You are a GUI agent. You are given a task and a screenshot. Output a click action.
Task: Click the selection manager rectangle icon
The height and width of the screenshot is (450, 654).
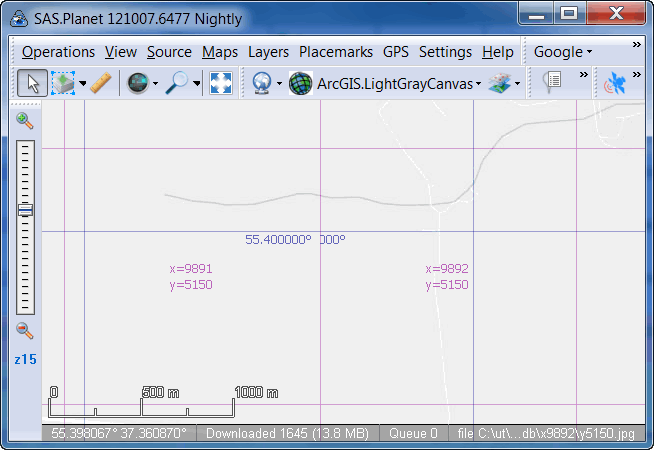coord(63,83)
